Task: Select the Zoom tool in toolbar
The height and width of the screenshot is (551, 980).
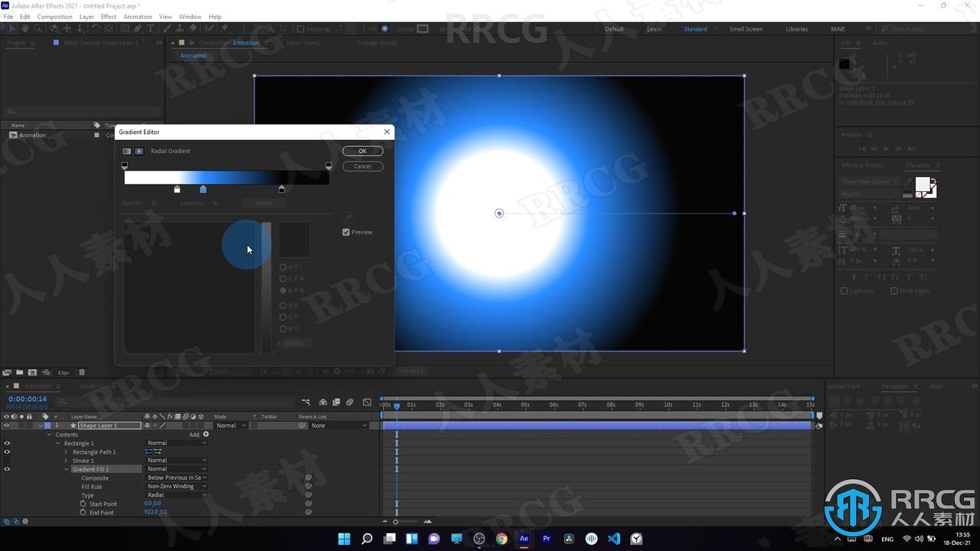Action: click(37, 29)
